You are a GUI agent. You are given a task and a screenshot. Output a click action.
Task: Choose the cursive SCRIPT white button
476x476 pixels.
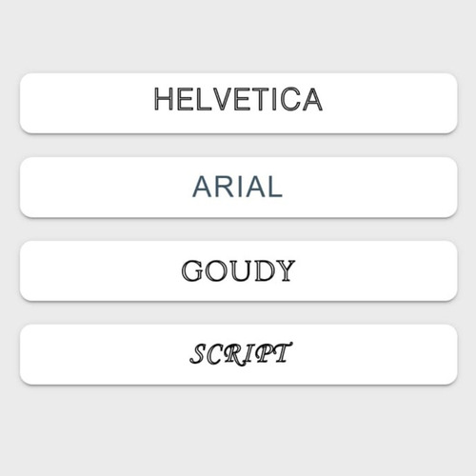point(238,354)
